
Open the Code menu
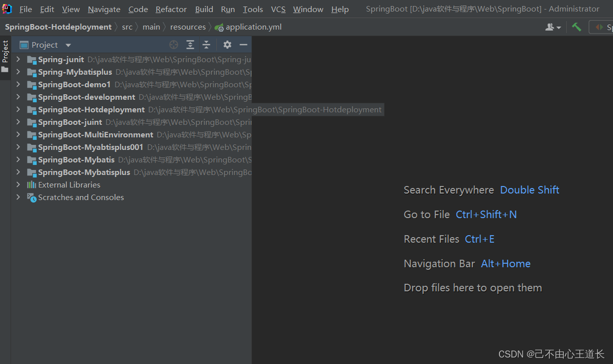(138, 9)
